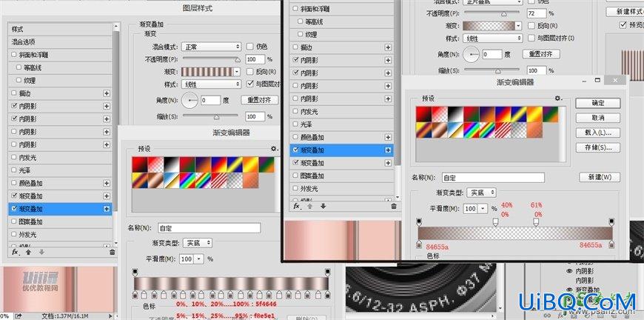Viewport: 644px width, 320px height.
Task: Click the plus icon beside 描边 in the left dialog
Action: 107,93
